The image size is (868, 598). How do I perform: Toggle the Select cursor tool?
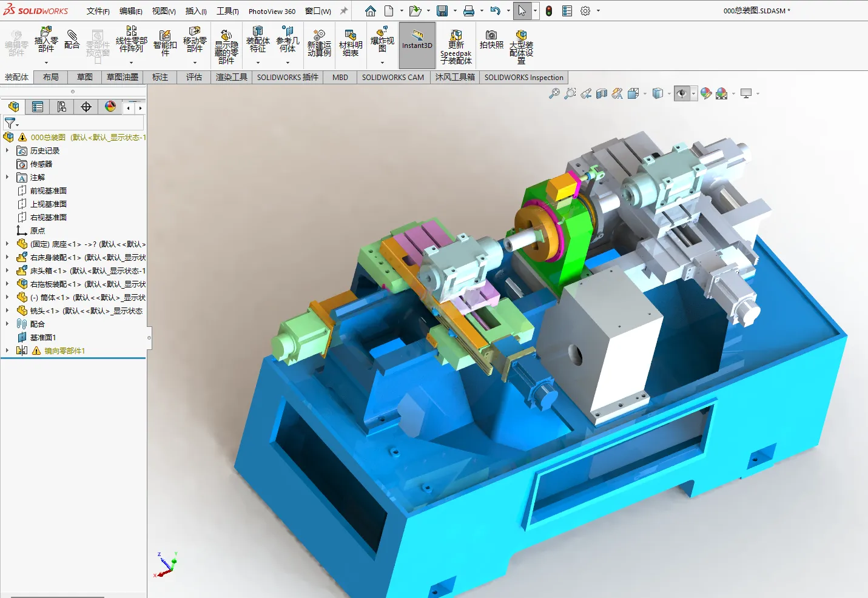pos(522,11)
